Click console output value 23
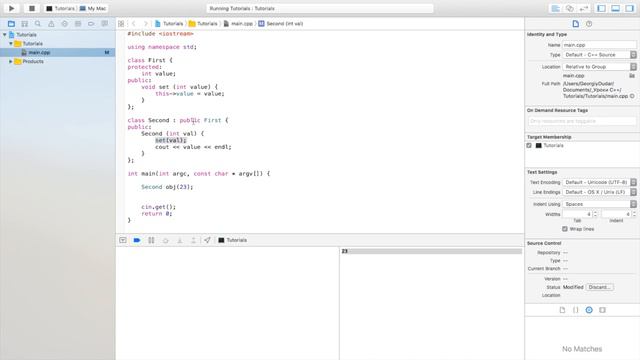The height and width of the screenshot is (360, 640). pos(344,251)
